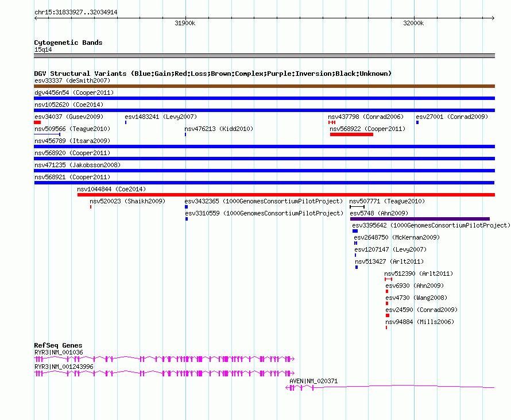
Task: Click nsv437798 (Conrad2006) label
Action: click(x=366, y=117)
